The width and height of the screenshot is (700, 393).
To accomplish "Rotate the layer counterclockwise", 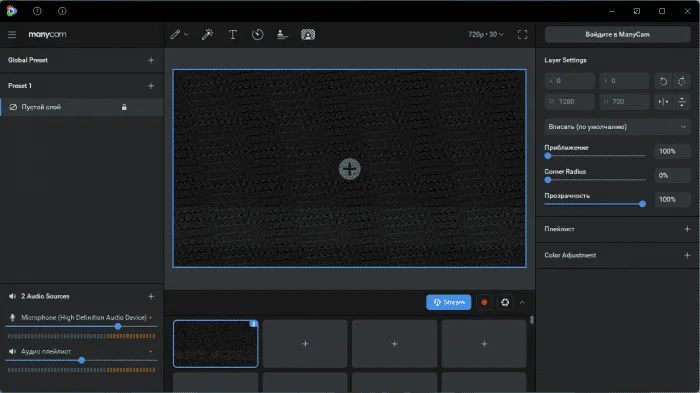I will click(x=663, y=81).
